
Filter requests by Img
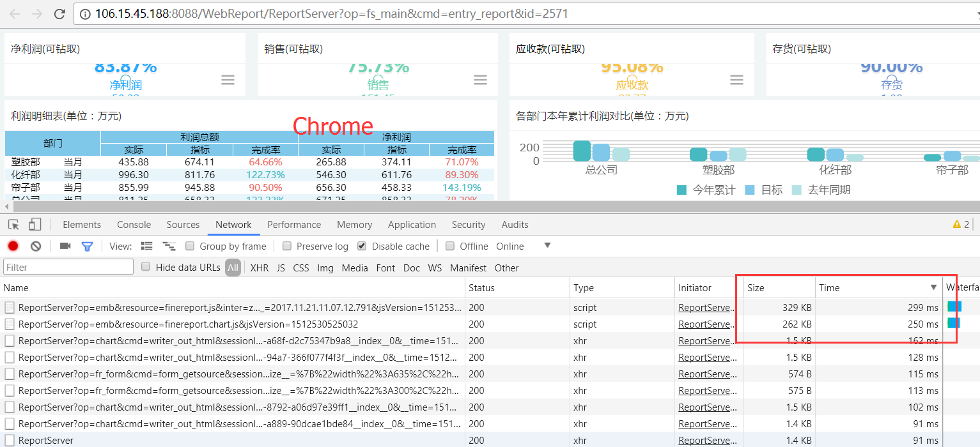tap(325, 268)
